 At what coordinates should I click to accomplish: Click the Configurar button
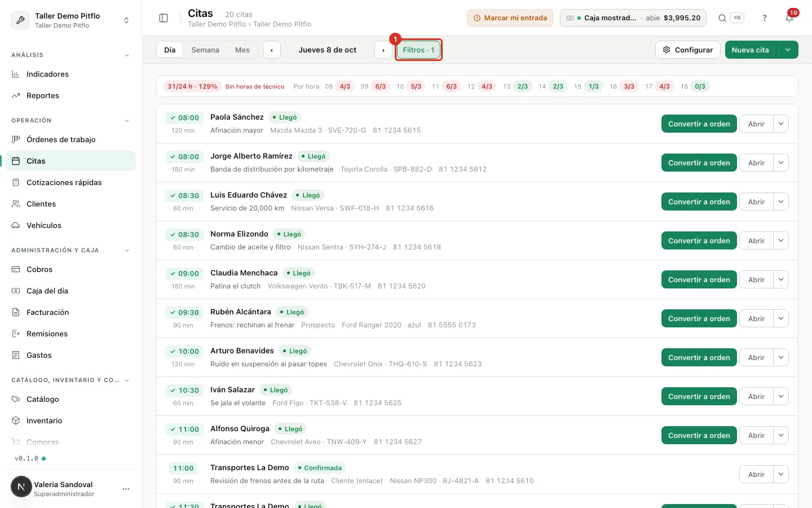point(688,50)
